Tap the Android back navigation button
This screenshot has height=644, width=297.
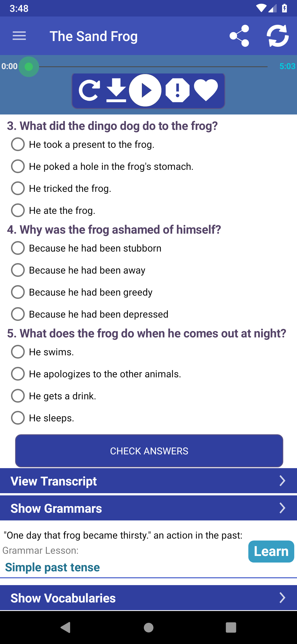tap(66, 627)
